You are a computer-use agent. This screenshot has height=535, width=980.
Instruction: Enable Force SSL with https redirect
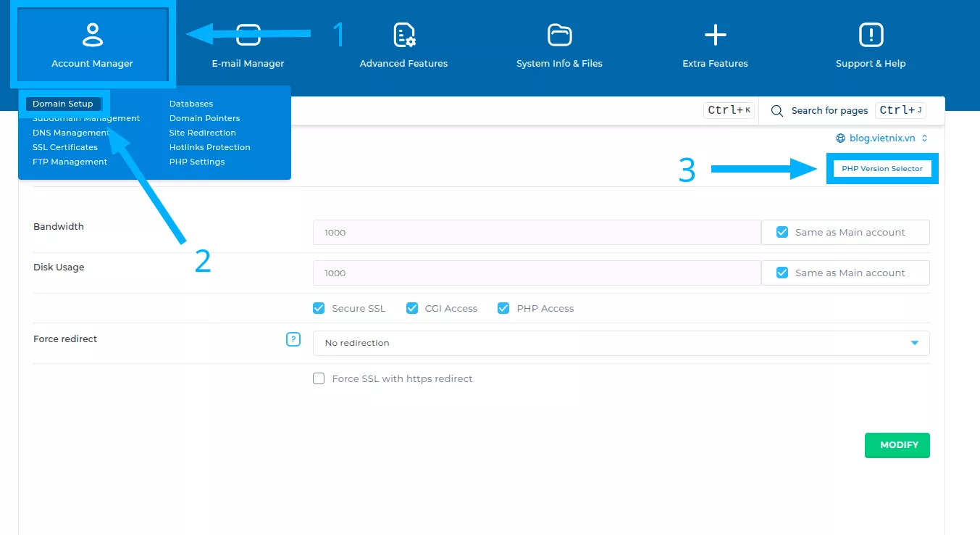(x=319, y=378)
